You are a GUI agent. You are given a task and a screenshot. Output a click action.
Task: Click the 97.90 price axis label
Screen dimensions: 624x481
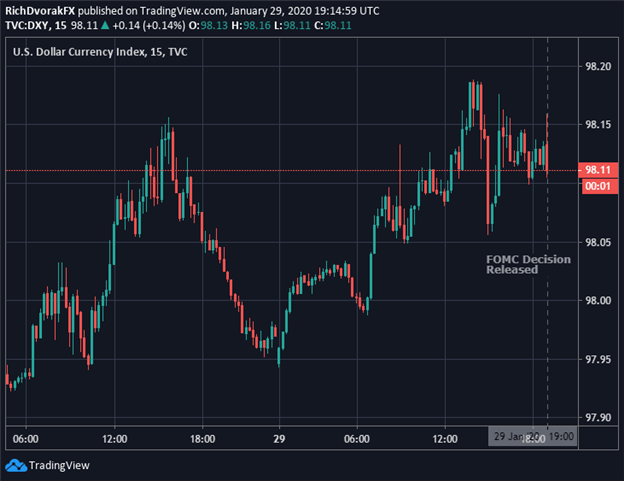[598, 418]
